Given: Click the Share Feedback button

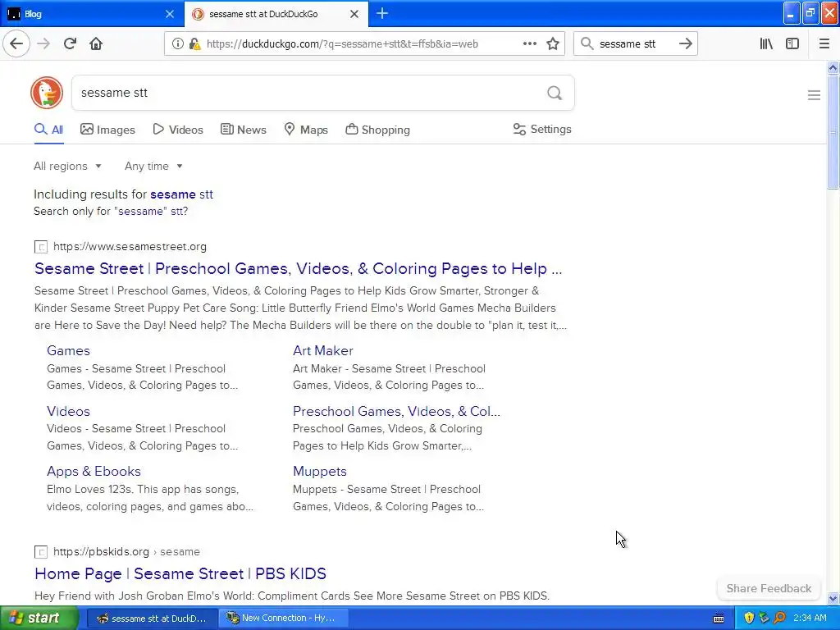Looking at the screenshot, I should point(769,589).
